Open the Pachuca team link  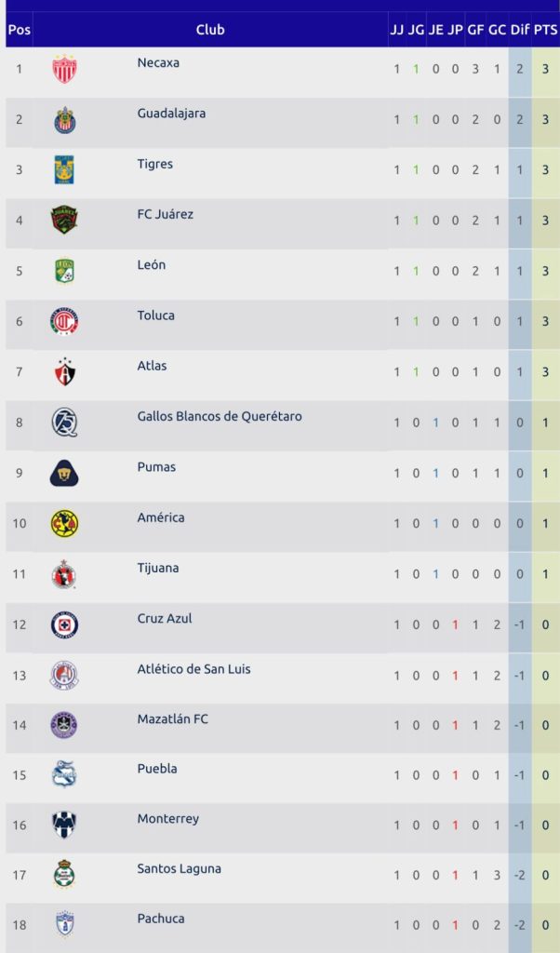pyautogui.click(x=161, y=919)
